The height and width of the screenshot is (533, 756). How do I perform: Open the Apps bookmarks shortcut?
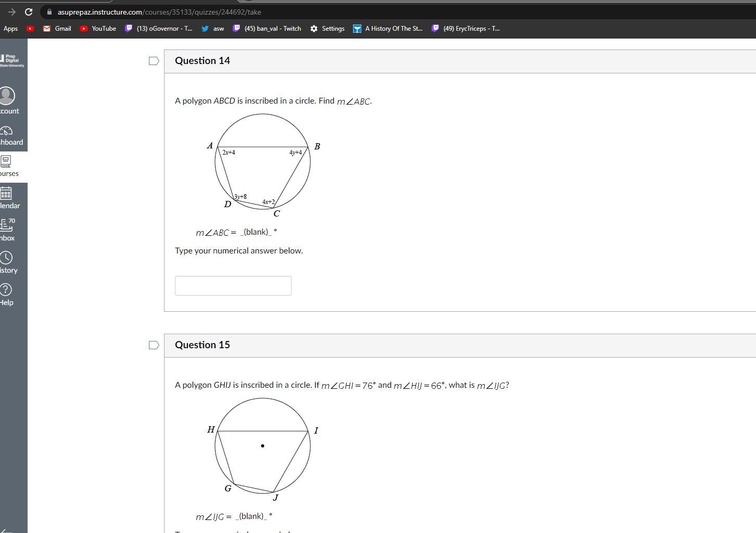point(10,29)
